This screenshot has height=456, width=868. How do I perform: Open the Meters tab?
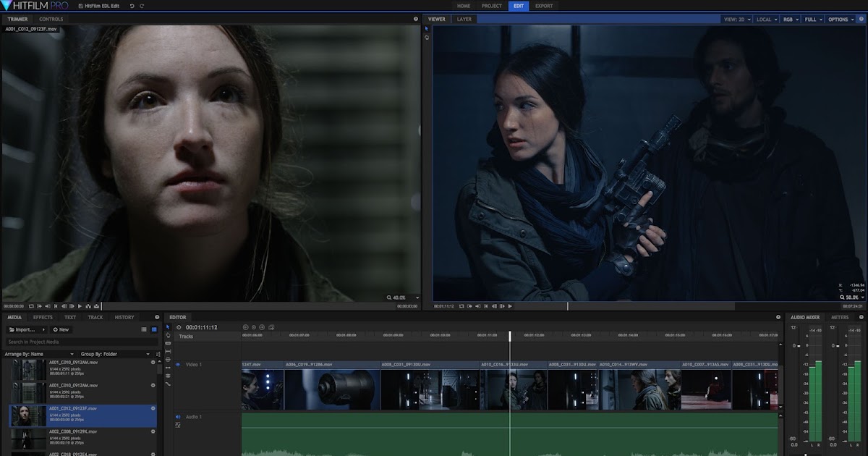pyautogui.click(x=840, y=317)
